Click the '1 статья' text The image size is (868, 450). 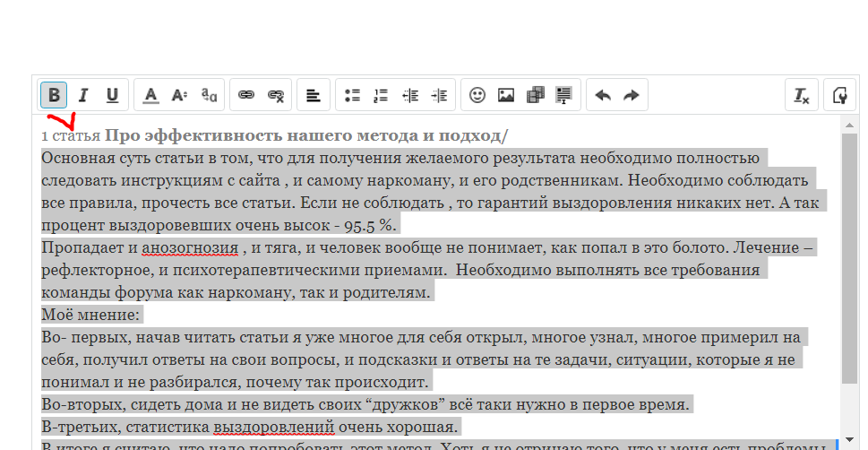[71, 135]
